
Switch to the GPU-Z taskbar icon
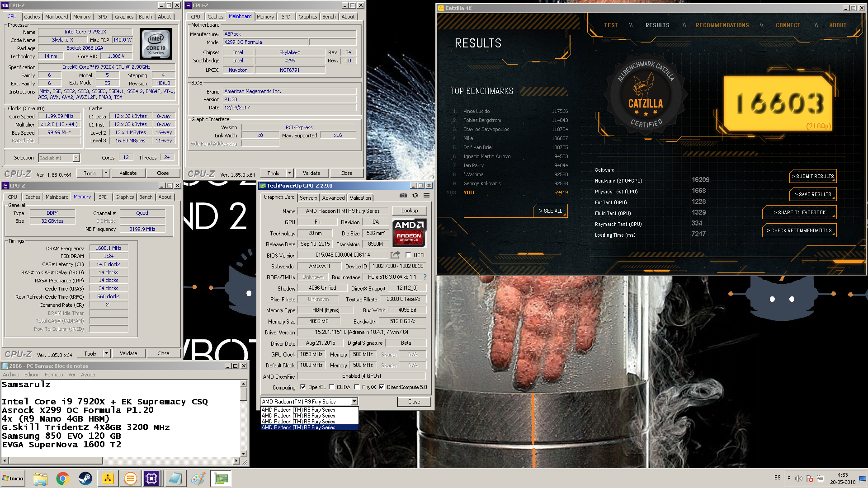221,479
